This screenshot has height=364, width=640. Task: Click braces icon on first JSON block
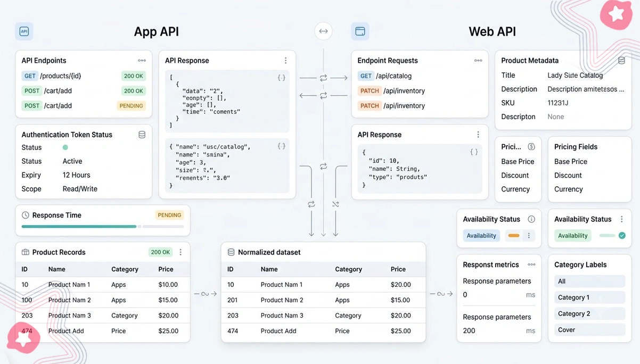(281, 78)
